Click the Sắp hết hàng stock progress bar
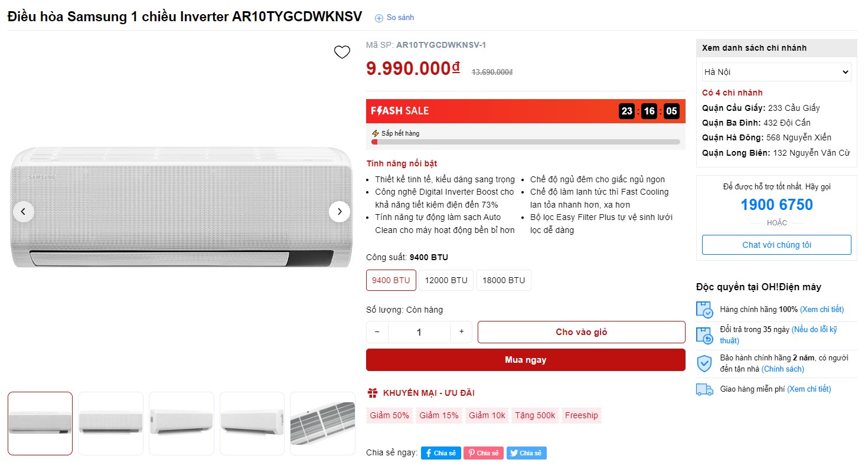 pos(526,142)
